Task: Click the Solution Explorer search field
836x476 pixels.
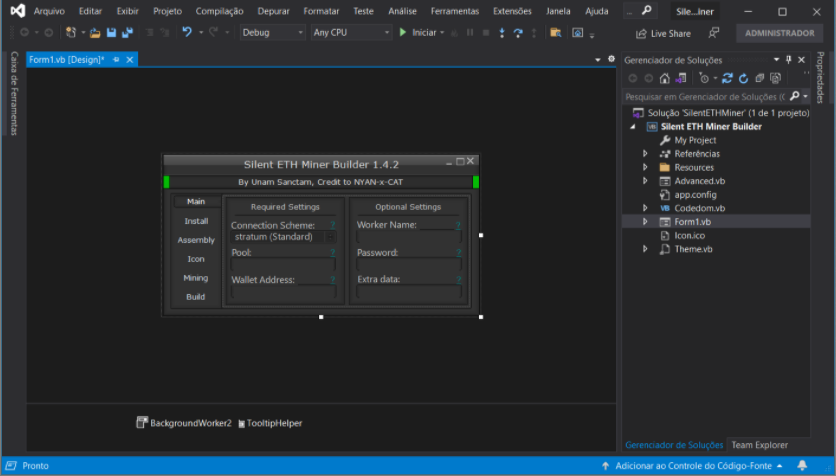Action: point(705,96)
